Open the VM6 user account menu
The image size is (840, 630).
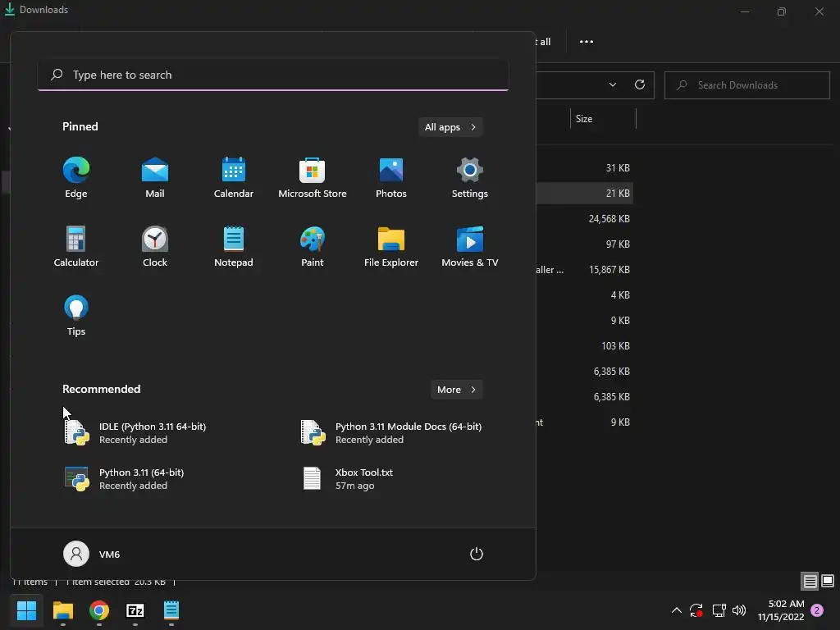[92, 554]
